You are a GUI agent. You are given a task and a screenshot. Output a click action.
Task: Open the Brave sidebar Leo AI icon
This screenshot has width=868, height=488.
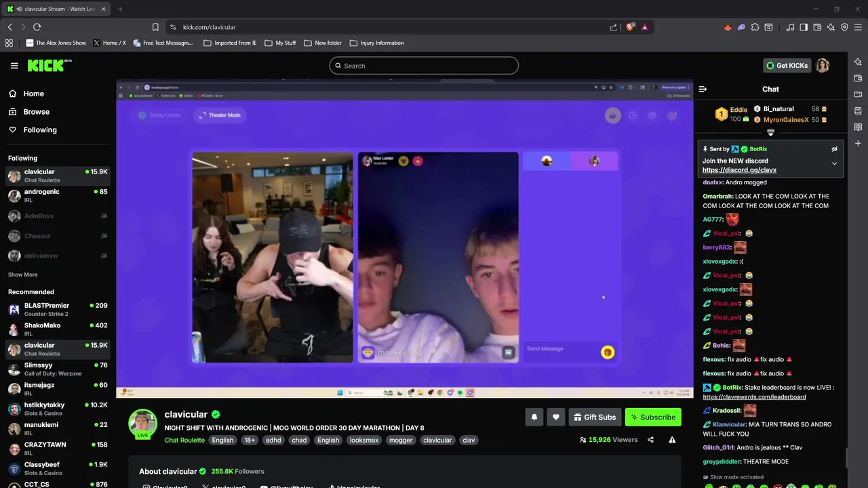(x=858, y=62)
